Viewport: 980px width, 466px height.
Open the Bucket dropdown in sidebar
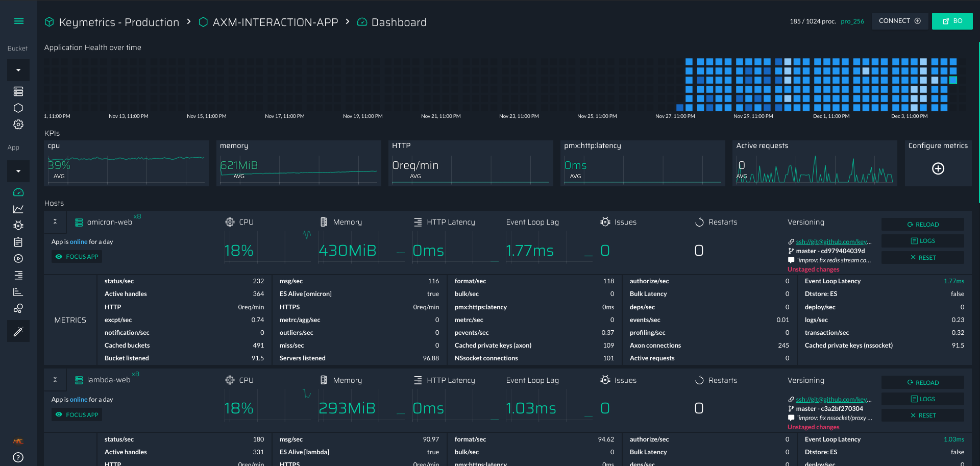18,70
